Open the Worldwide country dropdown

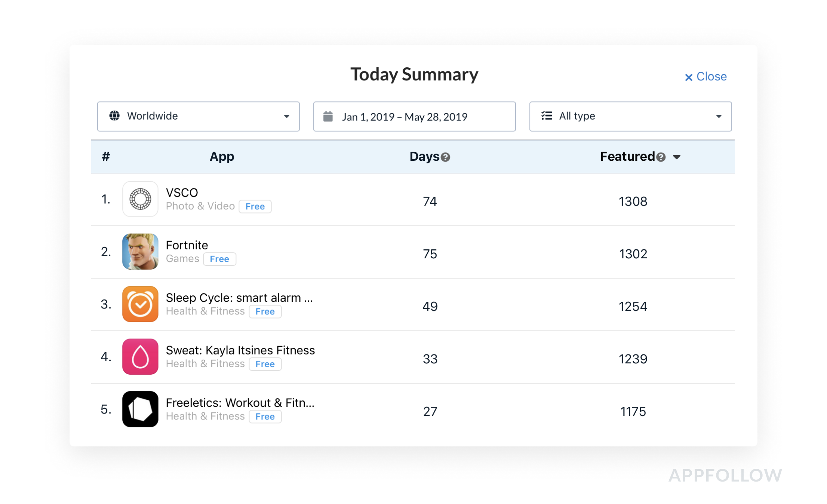(198, 116)
